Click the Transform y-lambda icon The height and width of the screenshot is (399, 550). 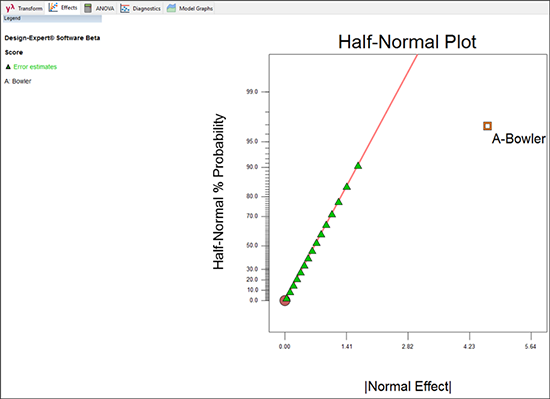(10, 8)
